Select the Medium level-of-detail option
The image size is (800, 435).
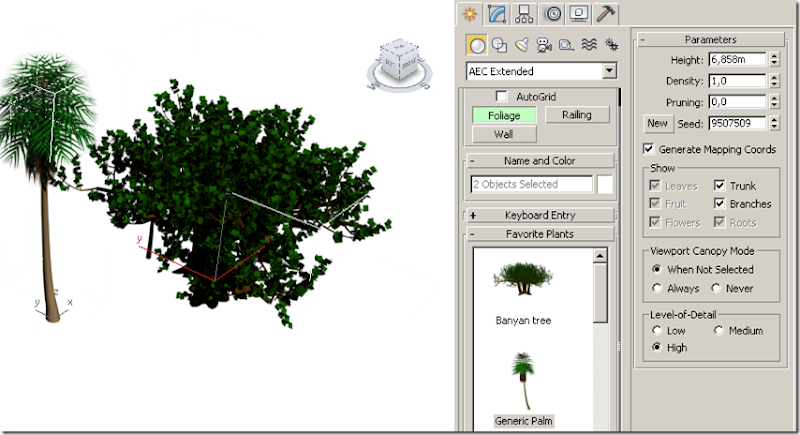point(719,330)
